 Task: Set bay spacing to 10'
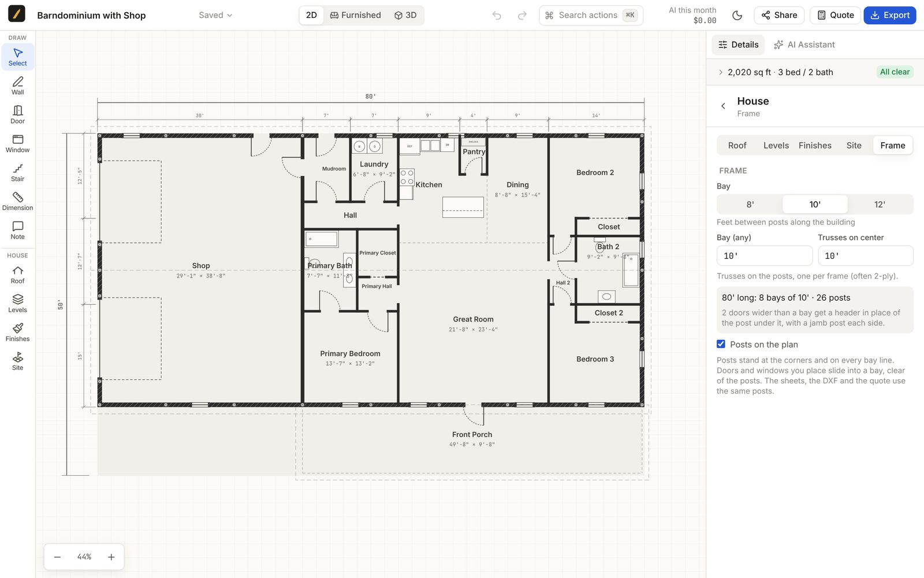pos(815,204)
